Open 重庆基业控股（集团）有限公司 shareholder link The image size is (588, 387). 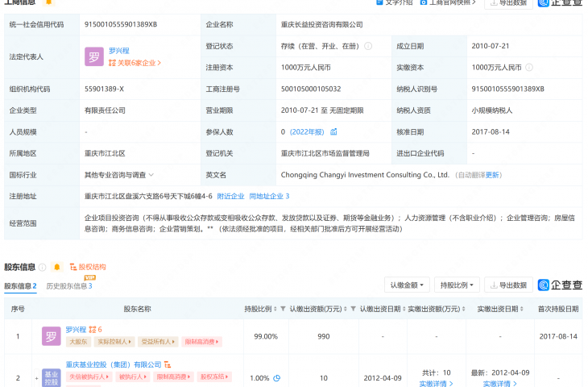114,364
